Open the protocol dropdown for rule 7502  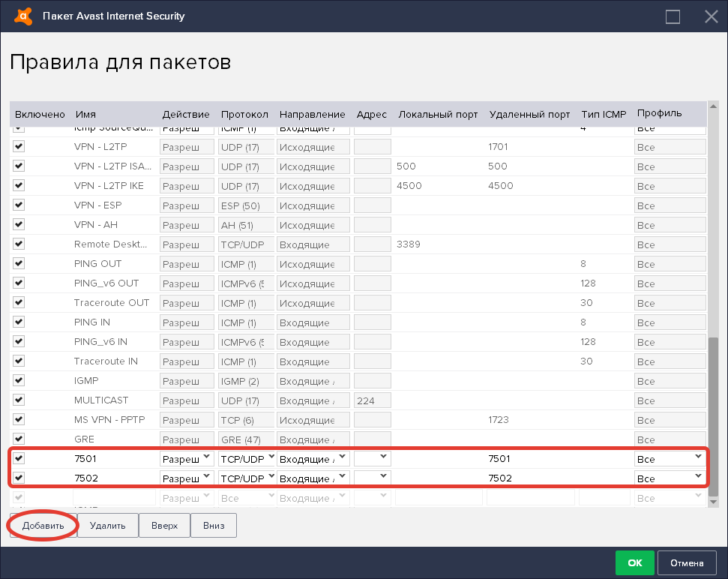coord(247,478)
